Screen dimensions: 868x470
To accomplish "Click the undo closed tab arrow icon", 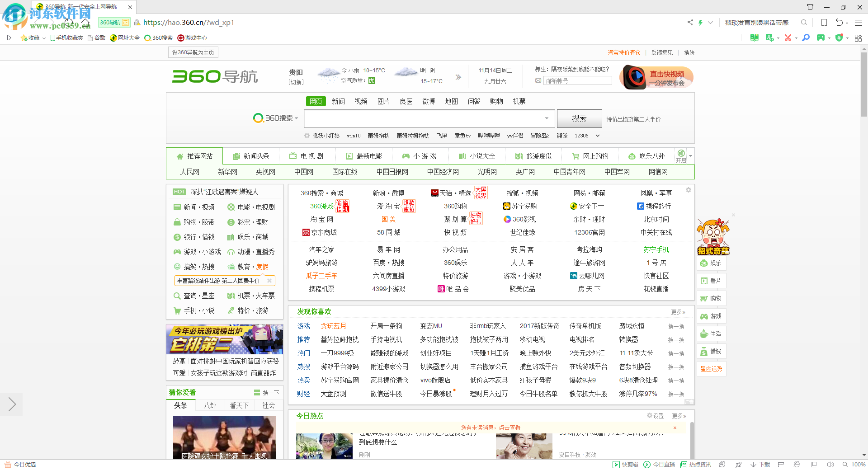I will 839,22.
